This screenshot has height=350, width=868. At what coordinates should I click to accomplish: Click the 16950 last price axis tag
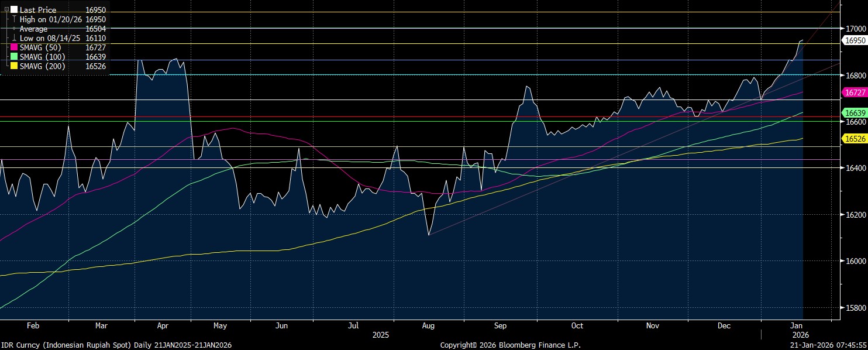853,40
